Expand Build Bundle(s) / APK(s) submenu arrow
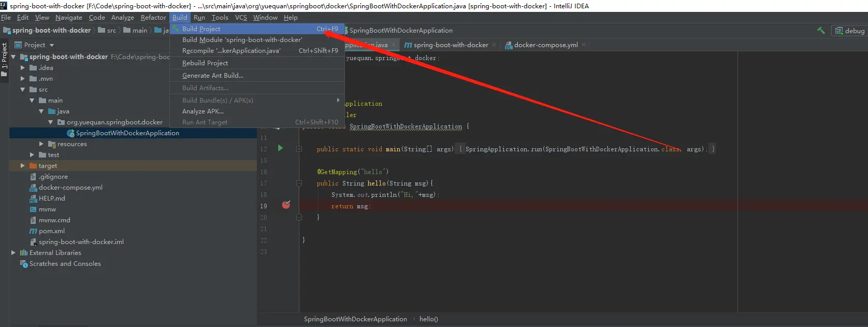 click(338, 100)
